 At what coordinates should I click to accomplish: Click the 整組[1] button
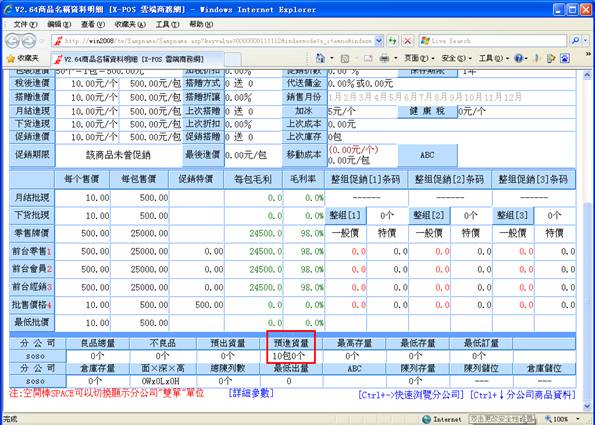345,216
